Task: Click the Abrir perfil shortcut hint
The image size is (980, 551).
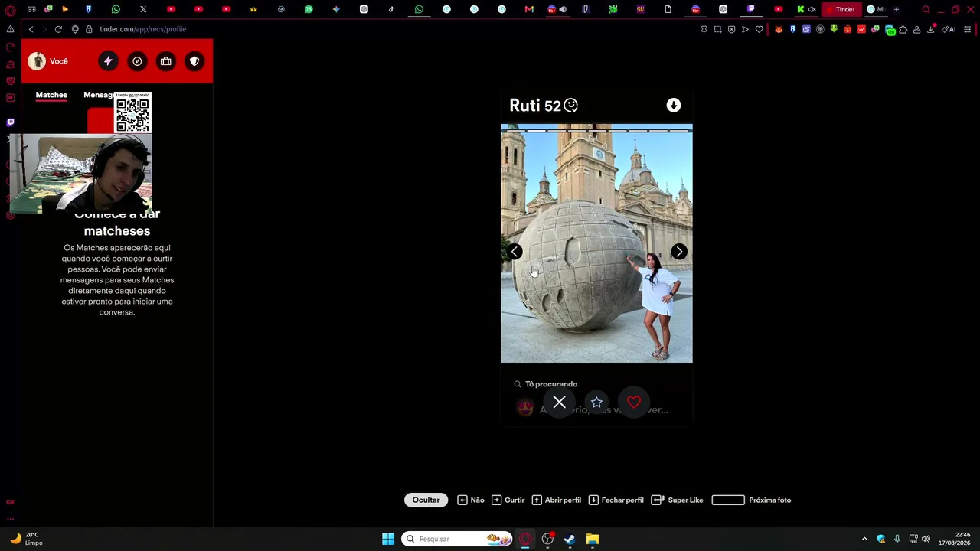Action: click(x=557, y=500)
